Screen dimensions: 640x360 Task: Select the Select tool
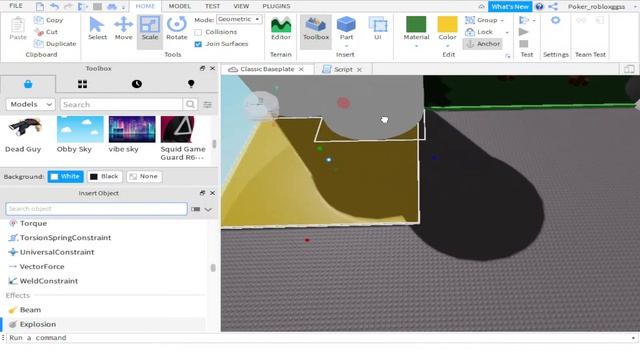(97, 29)
